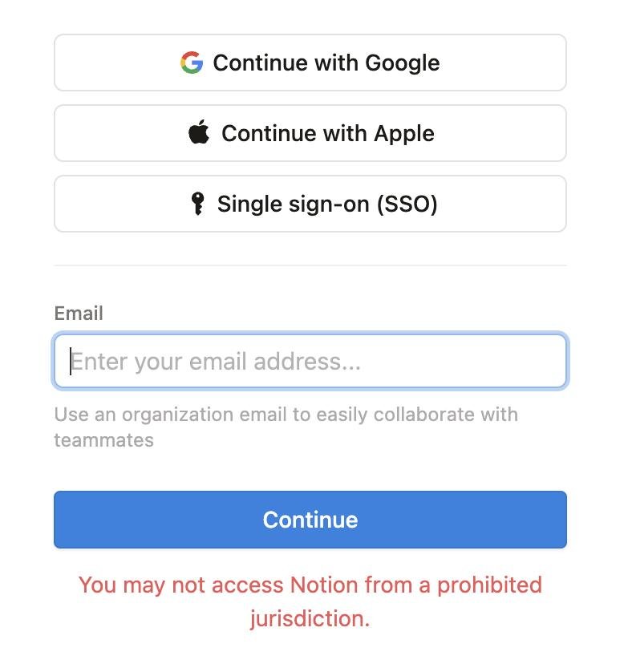This screenshot has width=624, height=672.
Task: Click the Email field label
Action: click(x=79, y=314)
